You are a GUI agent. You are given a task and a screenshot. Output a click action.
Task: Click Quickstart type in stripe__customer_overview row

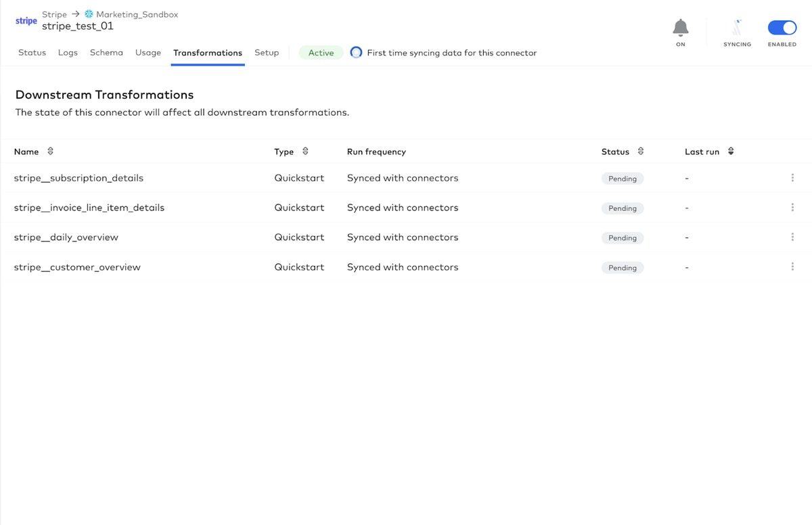tap(299, 267)
